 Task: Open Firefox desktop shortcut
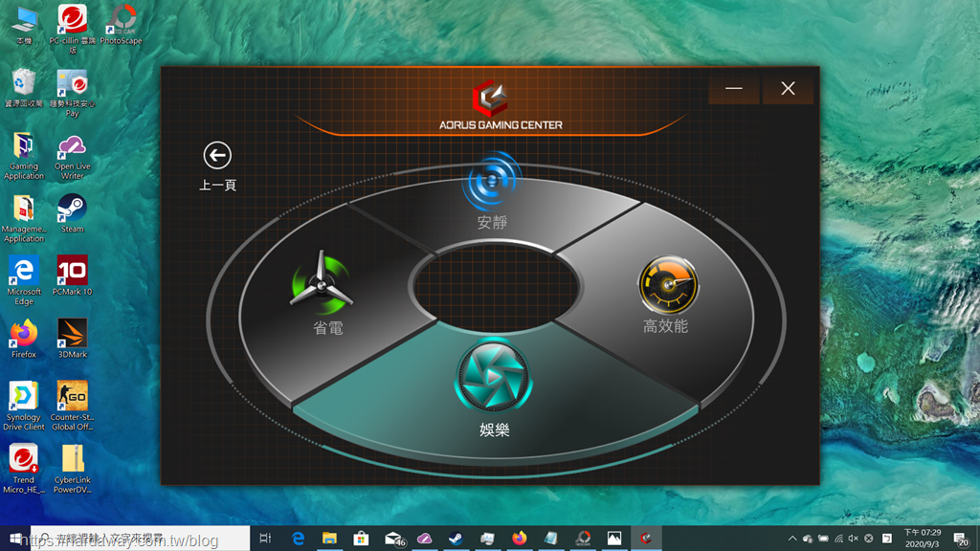24,339
